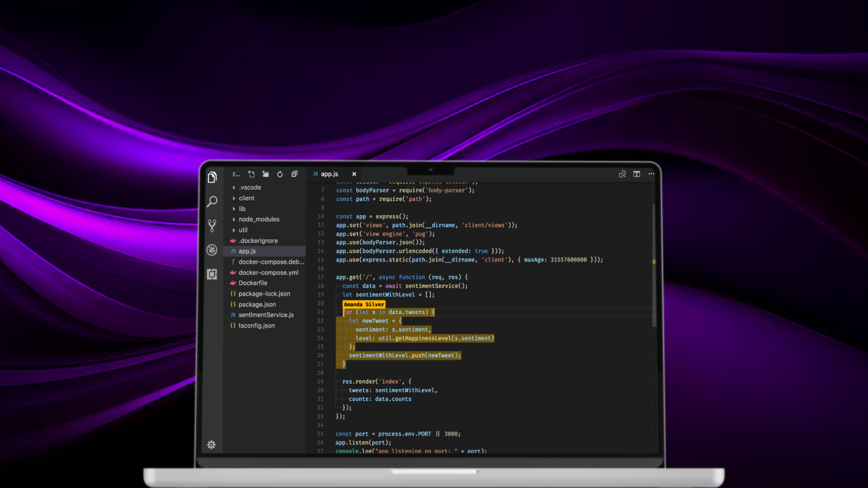Open the Extensions view

(212, 274)
